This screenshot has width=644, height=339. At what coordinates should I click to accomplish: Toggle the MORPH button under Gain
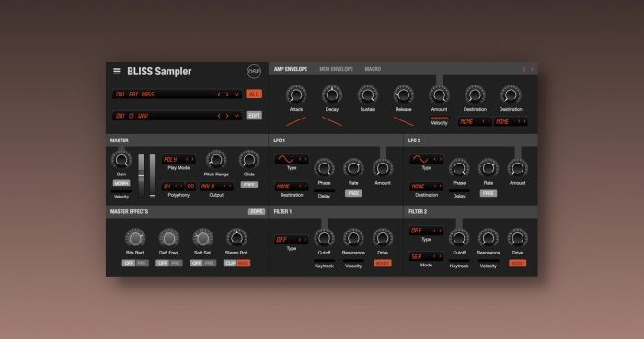click(x=121, y=183)
